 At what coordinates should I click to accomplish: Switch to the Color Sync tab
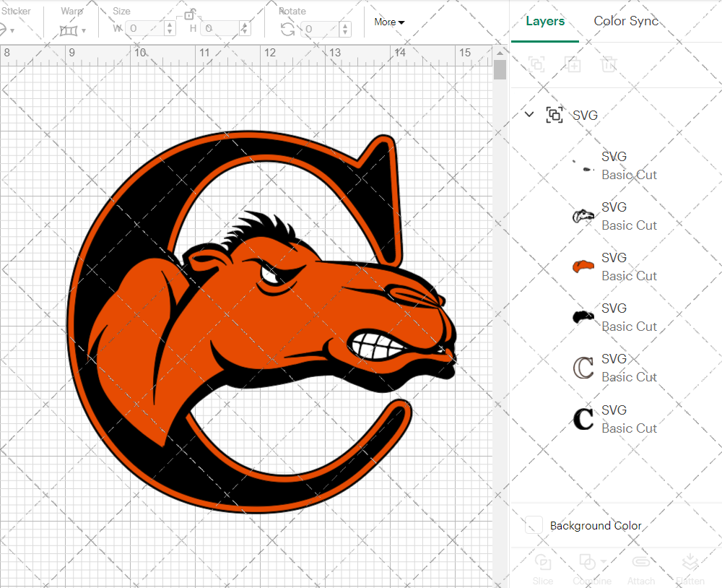[626, 21]
